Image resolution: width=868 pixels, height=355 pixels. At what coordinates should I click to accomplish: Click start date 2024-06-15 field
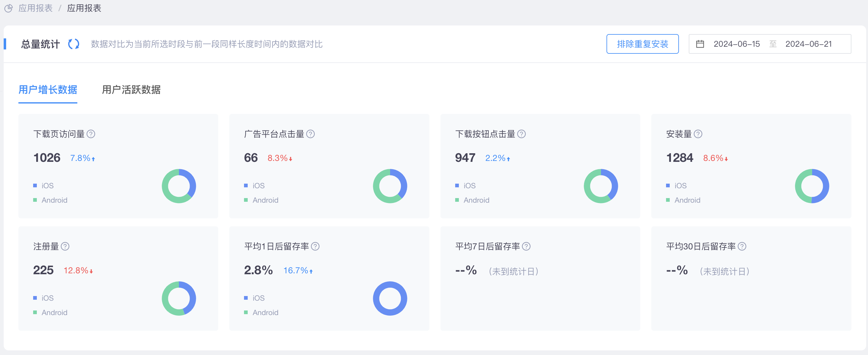[x=737, y=44]
